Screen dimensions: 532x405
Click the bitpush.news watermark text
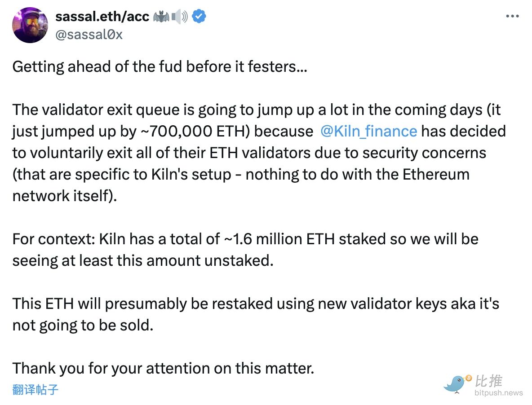[x=499, y=393]
